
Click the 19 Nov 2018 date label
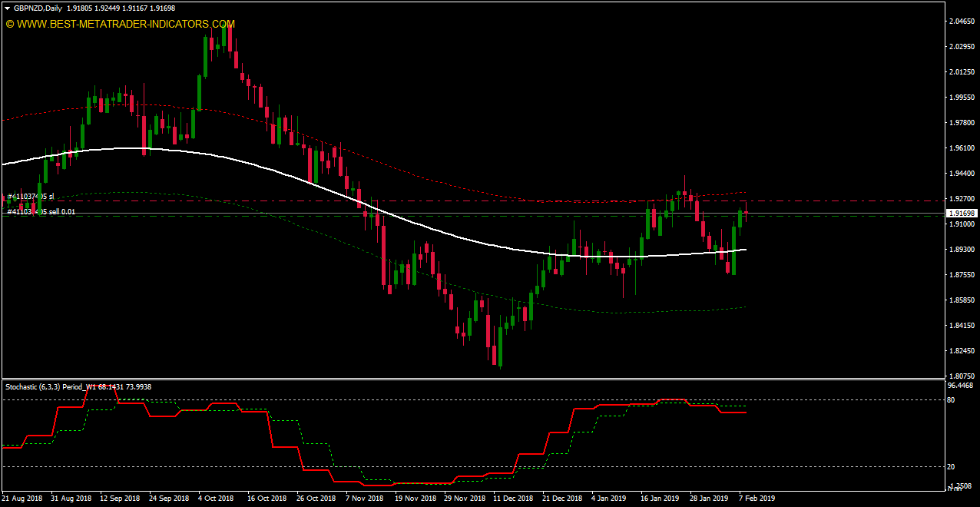(417, 498)
